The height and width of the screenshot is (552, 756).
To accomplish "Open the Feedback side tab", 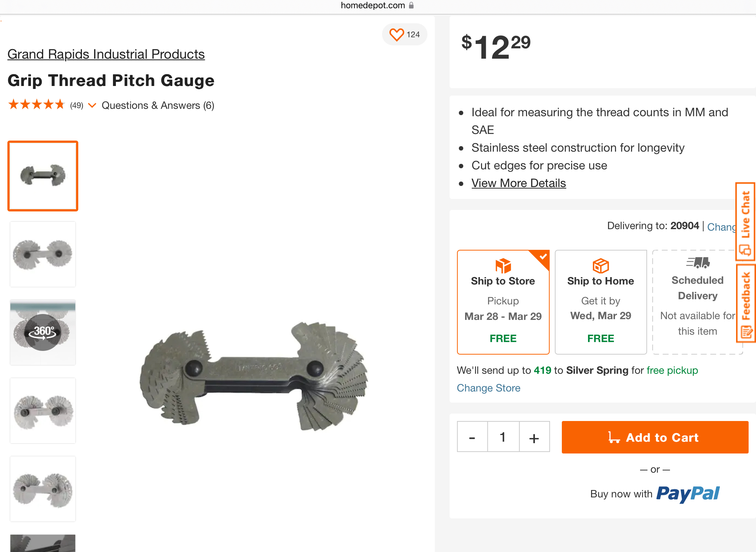I will point(746,303).
